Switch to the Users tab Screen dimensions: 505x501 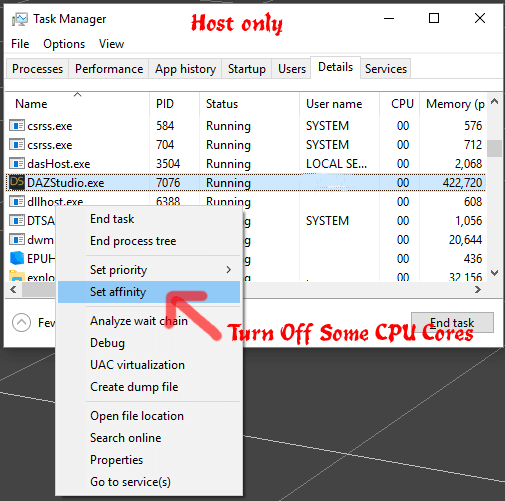[292, 69]
